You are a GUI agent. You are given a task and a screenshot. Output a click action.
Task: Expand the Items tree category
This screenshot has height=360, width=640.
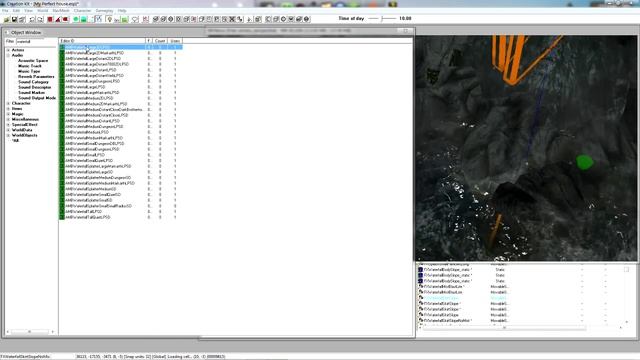click(8, 109)
